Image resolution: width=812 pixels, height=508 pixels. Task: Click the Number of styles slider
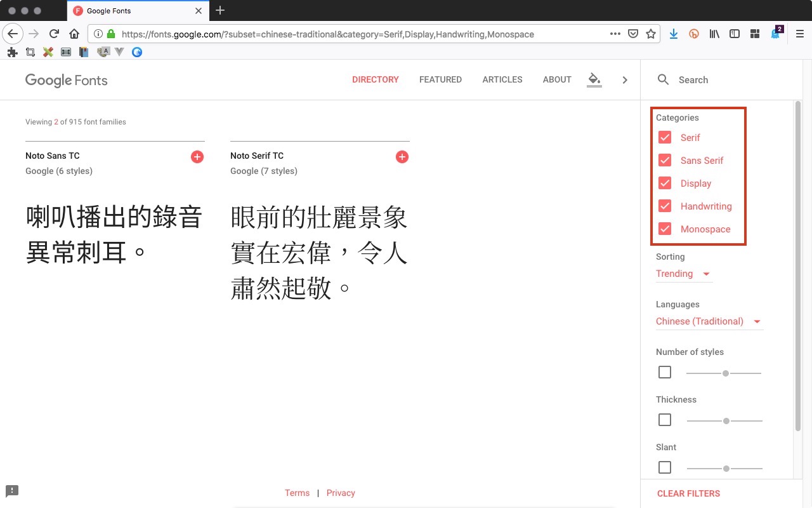point(724,373)
